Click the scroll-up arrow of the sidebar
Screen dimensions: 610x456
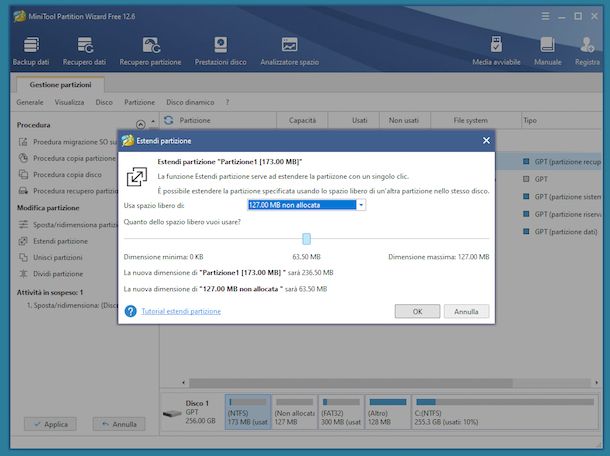[x=153, y=121]
